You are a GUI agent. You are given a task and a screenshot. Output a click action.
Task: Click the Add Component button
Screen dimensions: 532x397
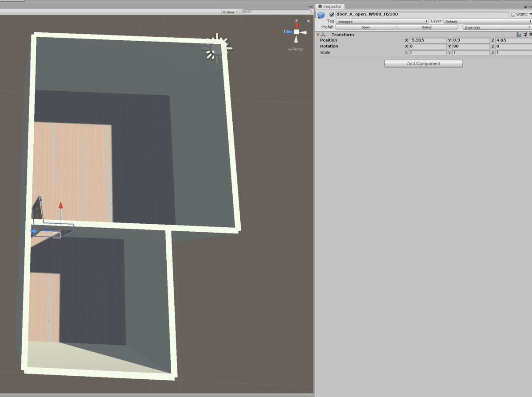pyautogui.click(x=423, y=64)
